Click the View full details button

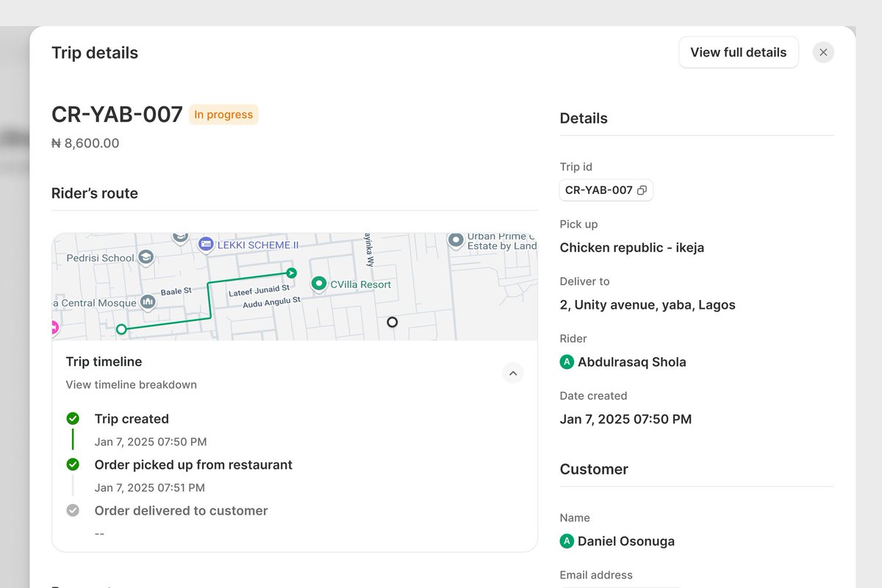click(x=739, y=52)
